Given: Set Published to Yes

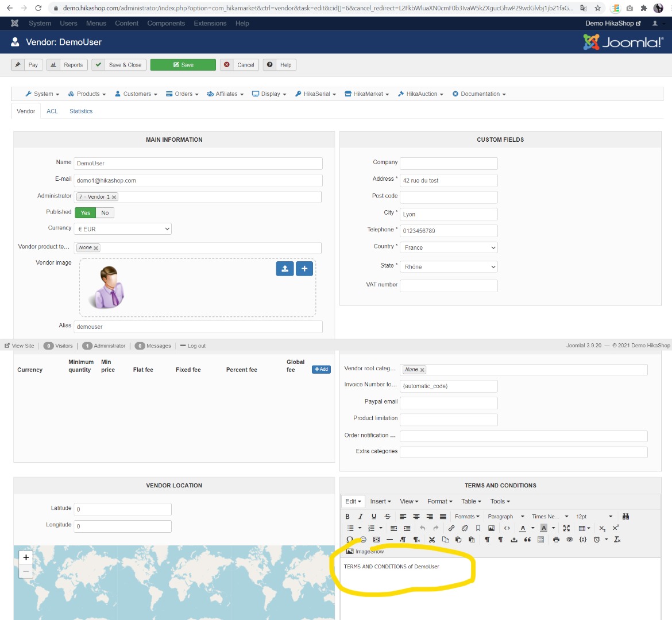Looking at the screenshot, I should [x=86, y=213].
